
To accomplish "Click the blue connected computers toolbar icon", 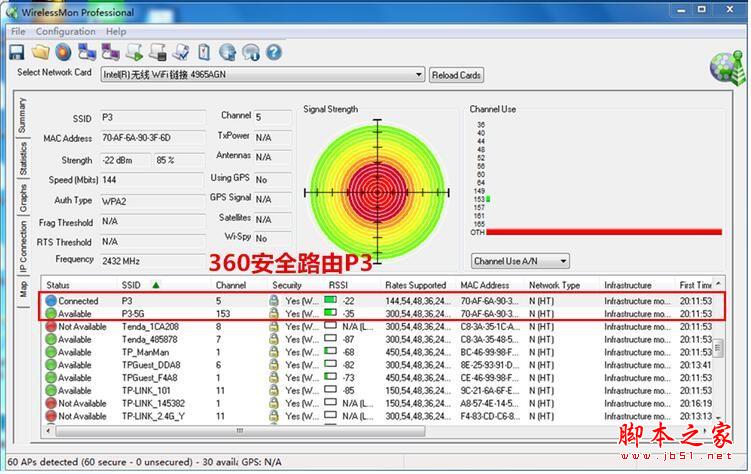I will pos(87,52).
